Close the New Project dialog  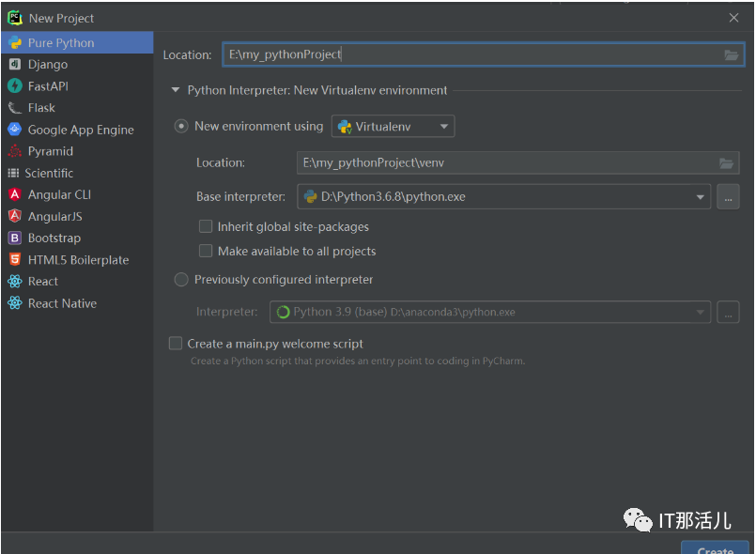tap(733, 18)
